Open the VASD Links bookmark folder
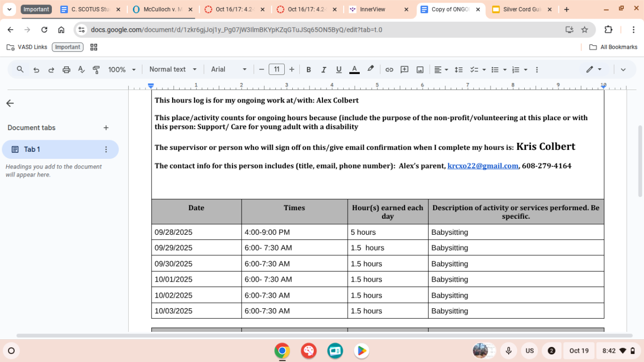Image resolution: width=644 pixels, height=362 pixels. (27, 47)
